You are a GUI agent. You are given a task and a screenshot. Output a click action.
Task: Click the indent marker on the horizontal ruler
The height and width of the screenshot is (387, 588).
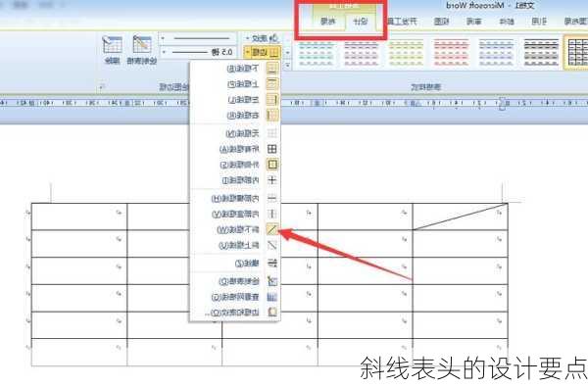[x=502, y=103]
